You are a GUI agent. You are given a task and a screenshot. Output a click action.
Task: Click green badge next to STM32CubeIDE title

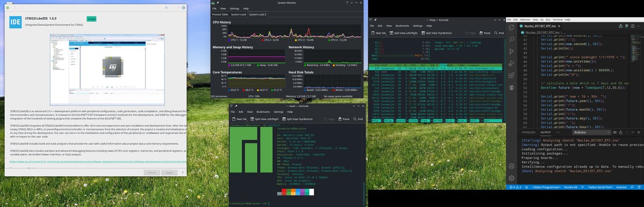91,18
